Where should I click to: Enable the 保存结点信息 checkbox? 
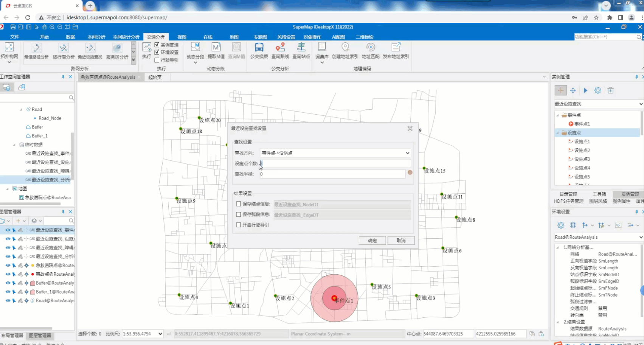click(x=239, y=204)
